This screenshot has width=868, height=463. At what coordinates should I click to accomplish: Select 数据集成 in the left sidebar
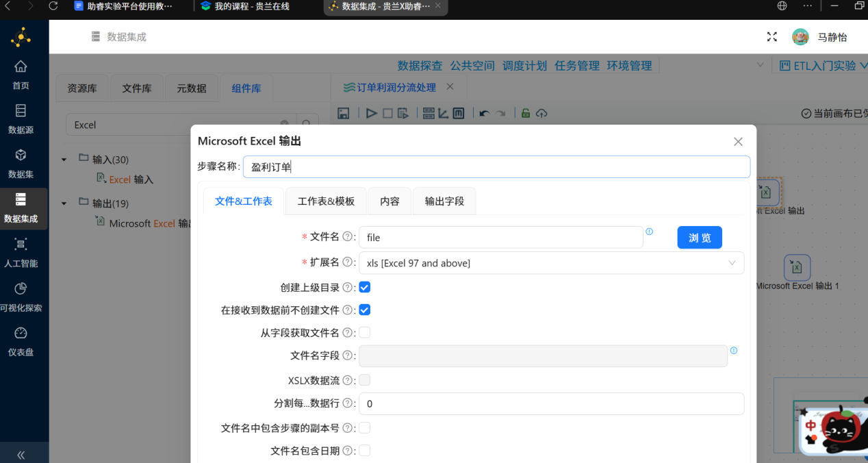[21, 208]
